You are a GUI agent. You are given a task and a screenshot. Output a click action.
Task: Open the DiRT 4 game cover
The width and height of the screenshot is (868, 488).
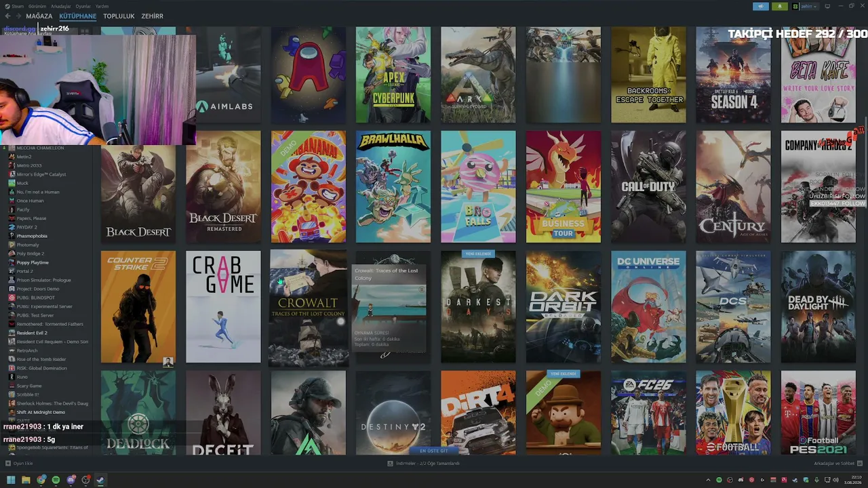(478, 413)
